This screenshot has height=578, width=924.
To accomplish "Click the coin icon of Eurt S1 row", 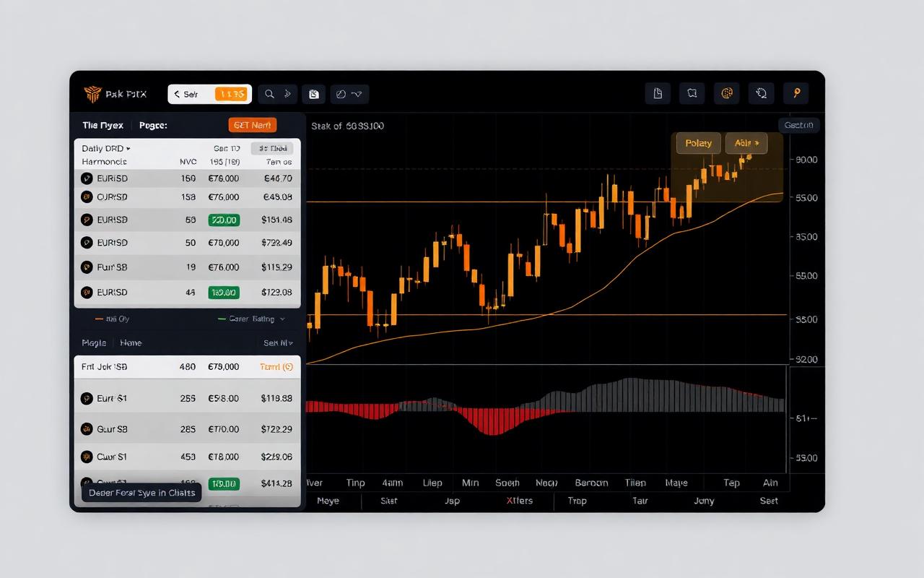I will pos(86,398).
